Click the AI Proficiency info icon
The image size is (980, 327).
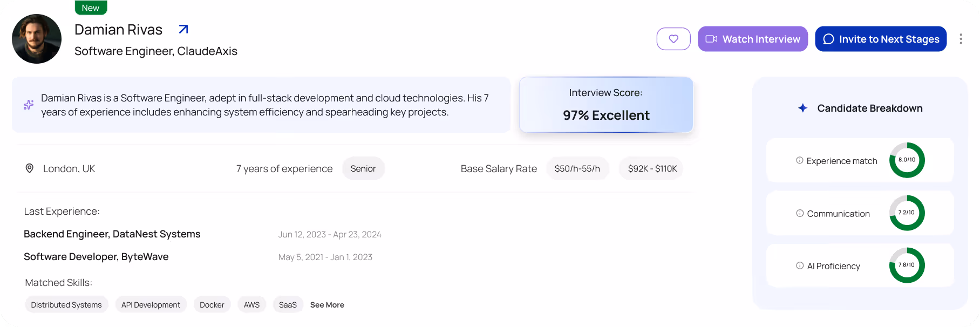pos(800,265)
